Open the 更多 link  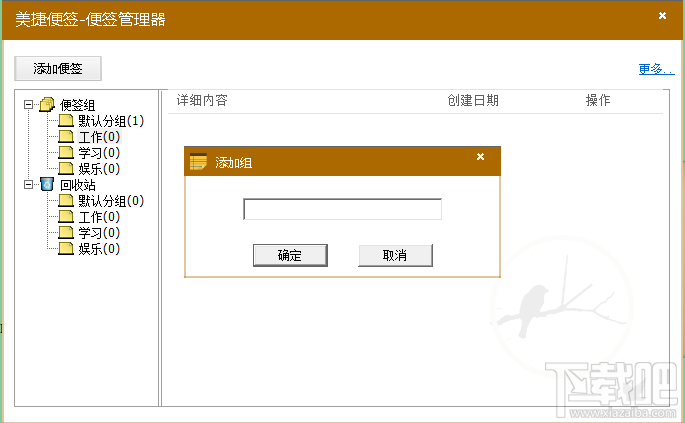[x=656, y=69]
